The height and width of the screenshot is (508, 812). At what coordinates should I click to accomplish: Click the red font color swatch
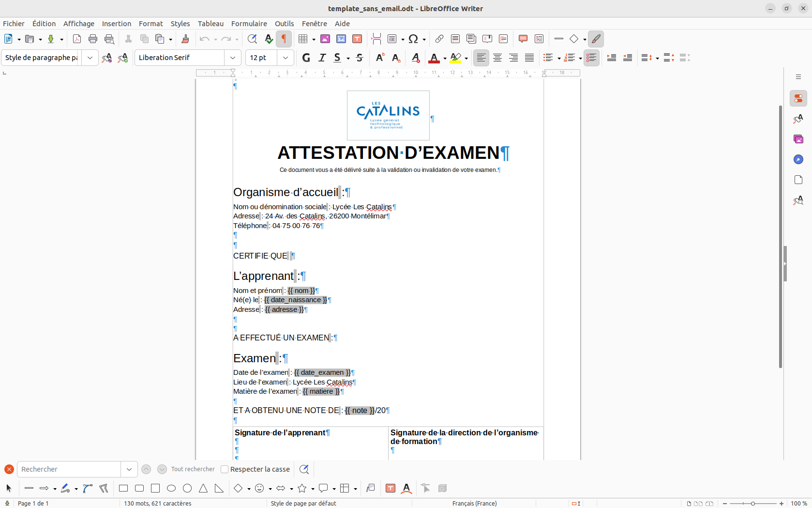coord(434,58)
